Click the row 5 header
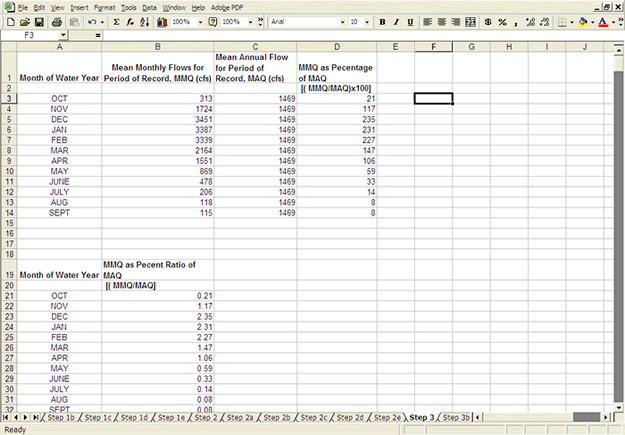This screenshot has height=435, width=625. 8,118
